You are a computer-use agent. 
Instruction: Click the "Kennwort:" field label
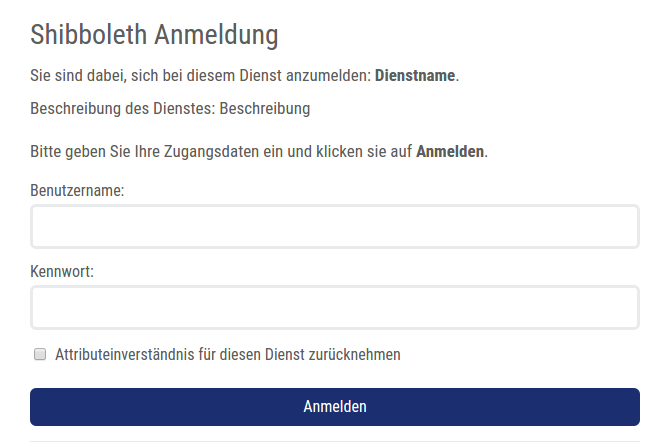click(x=62, y=271)
